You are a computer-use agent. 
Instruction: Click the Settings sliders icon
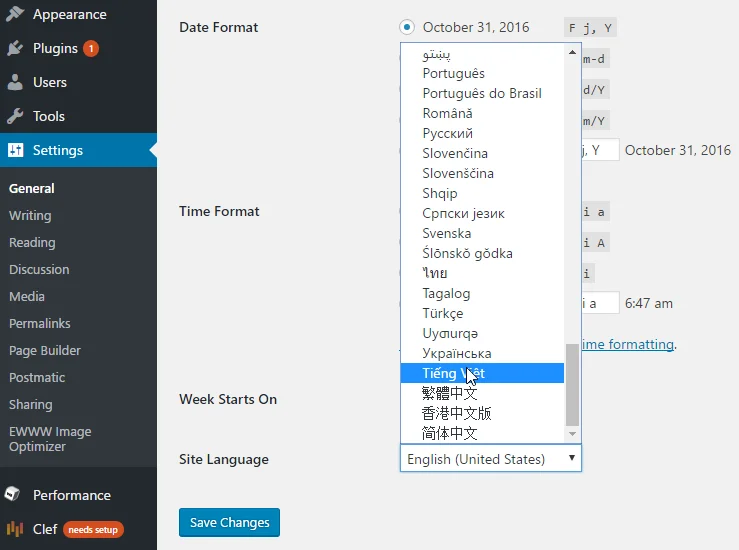15,150
